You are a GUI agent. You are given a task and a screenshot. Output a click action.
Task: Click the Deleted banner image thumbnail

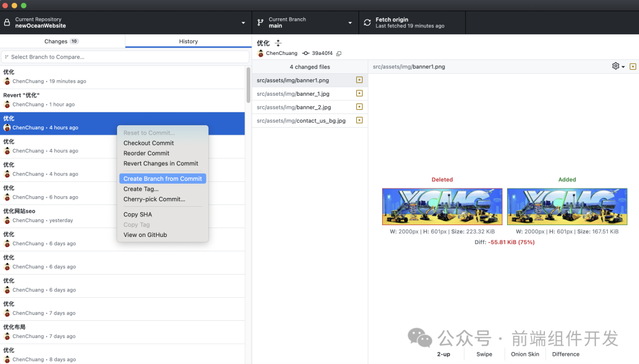click(x=442, y=206)
